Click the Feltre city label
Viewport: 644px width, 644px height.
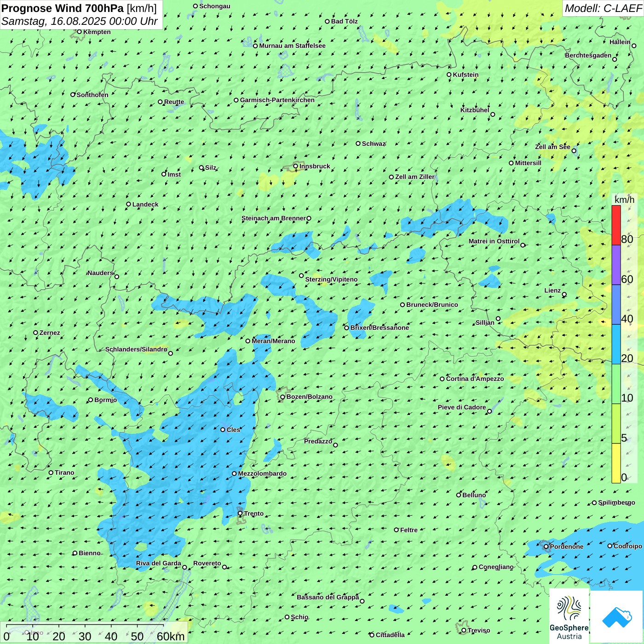tap(409, 530)
